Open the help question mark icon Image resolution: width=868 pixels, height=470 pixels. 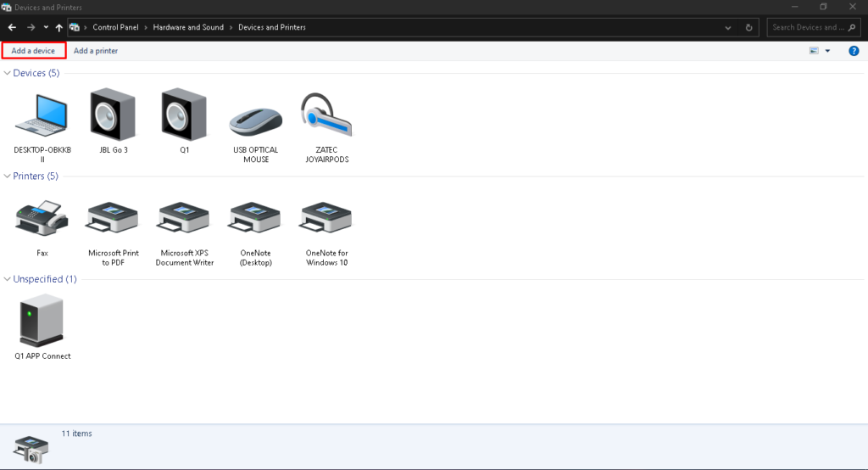point(854,51)
